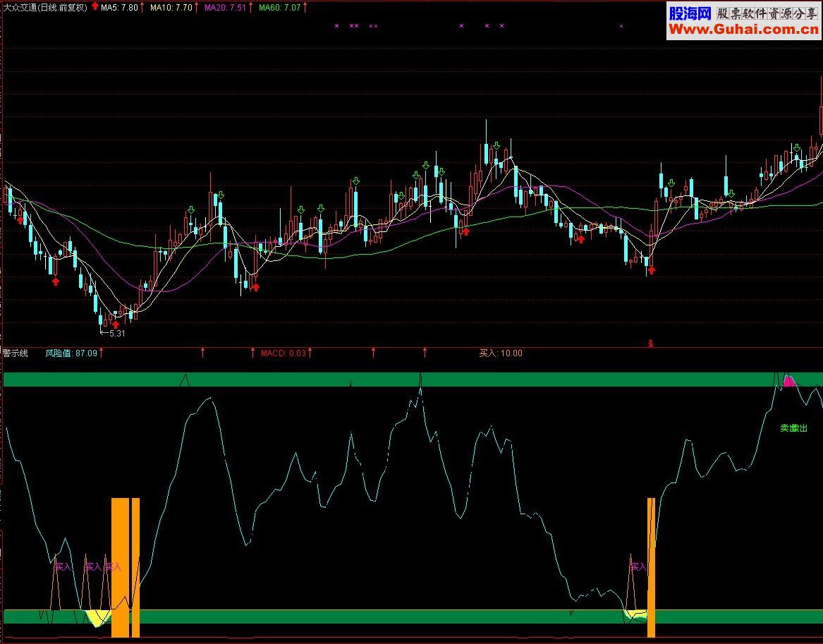The height and width of the screenshot is (644, 823).
Task: Click the 买入: 10.00 readout
Action: [x=501, y=353]
